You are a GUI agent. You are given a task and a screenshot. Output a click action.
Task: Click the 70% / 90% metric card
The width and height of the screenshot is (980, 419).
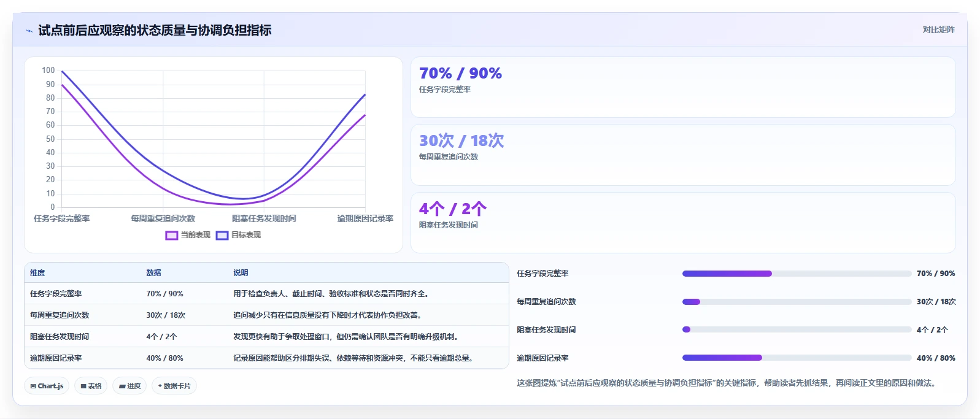click(x=683, y=87)
